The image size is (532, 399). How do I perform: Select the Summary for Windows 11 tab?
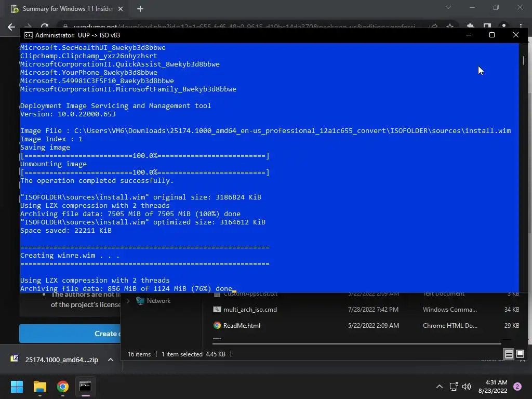click(x=67, y=9)
